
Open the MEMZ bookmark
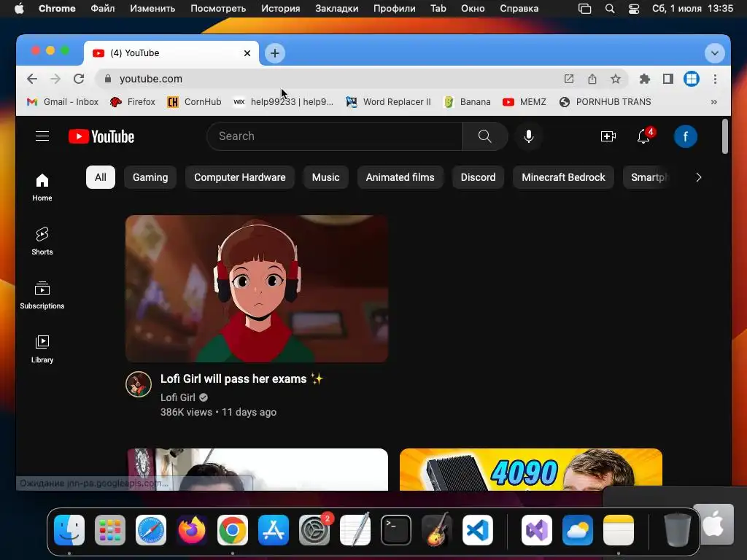pos(525,102)
